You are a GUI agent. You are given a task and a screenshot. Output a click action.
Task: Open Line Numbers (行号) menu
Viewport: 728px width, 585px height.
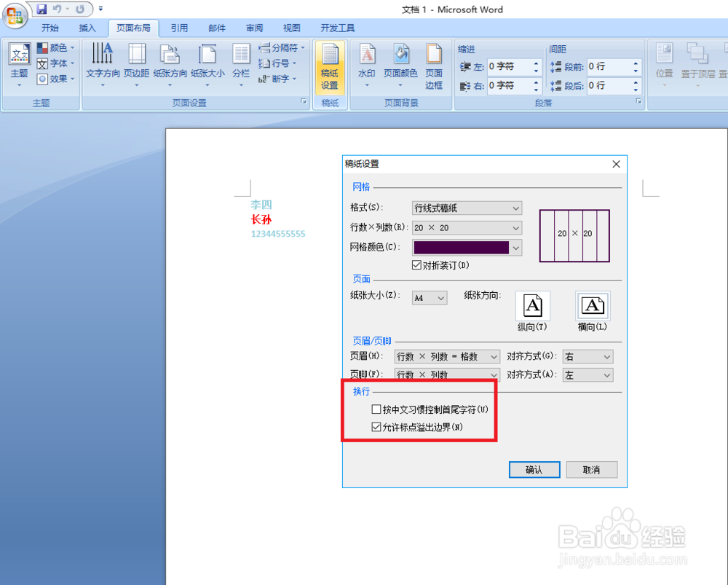(x=277, y=63)
